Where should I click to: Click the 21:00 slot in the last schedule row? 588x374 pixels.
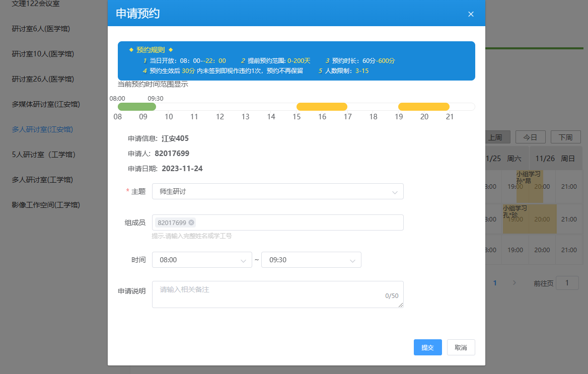coord(569,250)
